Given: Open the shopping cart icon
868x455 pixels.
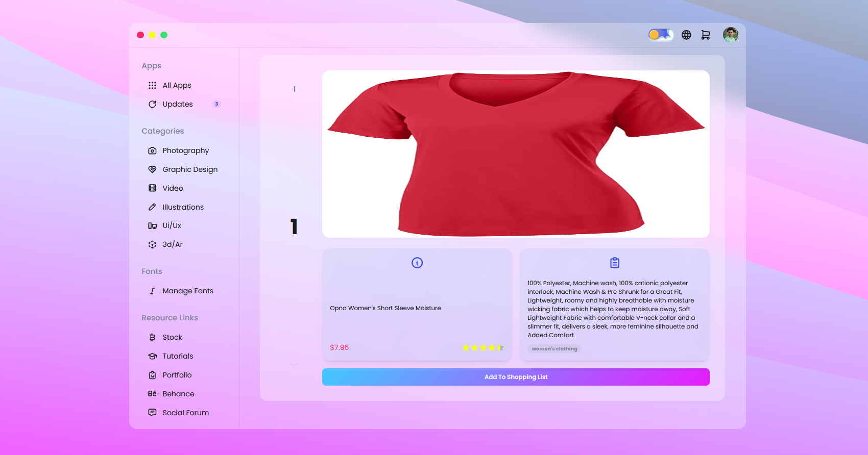Looking at the screenshot, I should [x=706, y=35].
